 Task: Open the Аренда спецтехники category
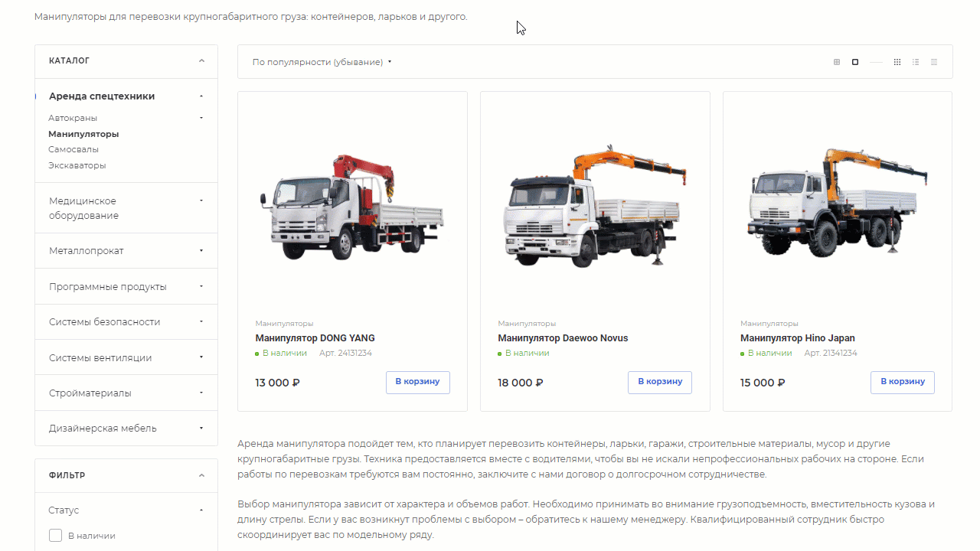pos(102,96)
